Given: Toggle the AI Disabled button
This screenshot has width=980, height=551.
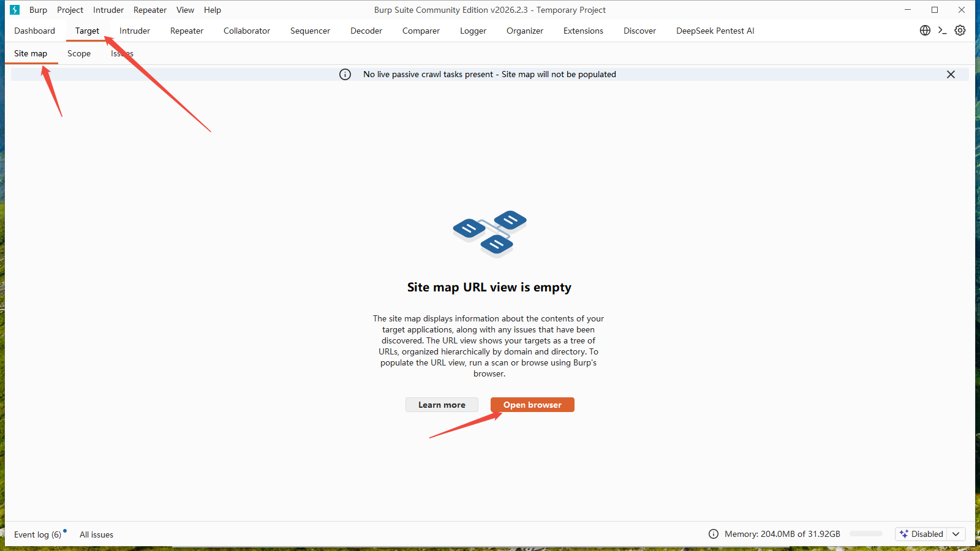Looking at the screenshot, I should 921,534.
